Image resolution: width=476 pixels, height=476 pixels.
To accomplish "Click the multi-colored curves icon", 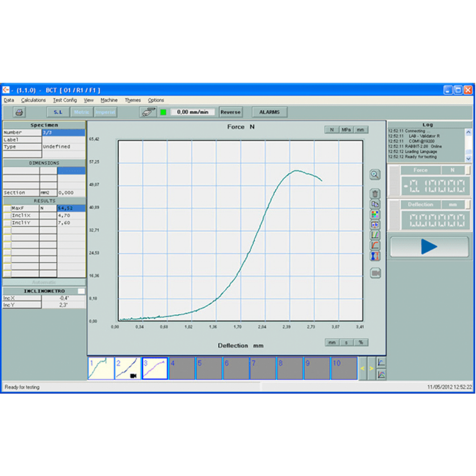I will click(375, 235).
